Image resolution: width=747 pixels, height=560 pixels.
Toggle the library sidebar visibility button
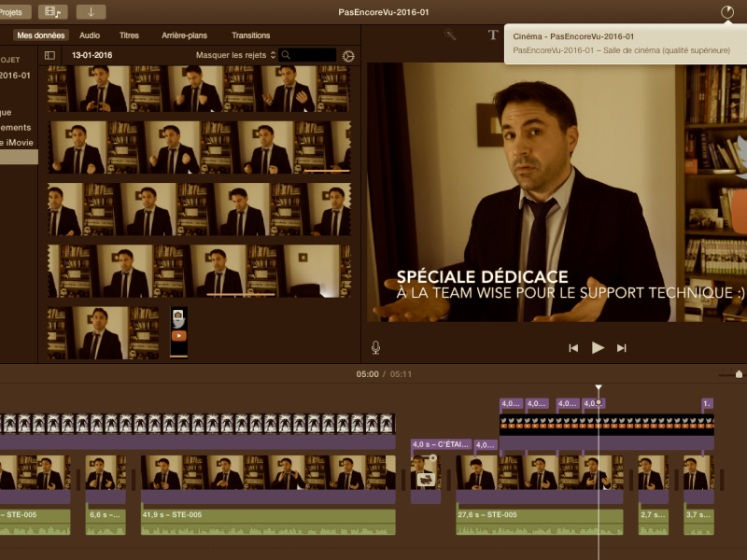(50, 55)
